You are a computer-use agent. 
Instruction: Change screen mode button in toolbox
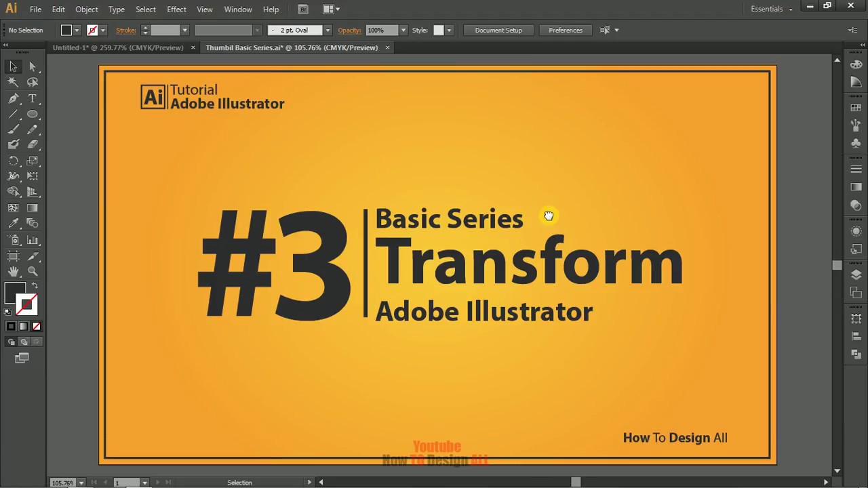[22, 358]
